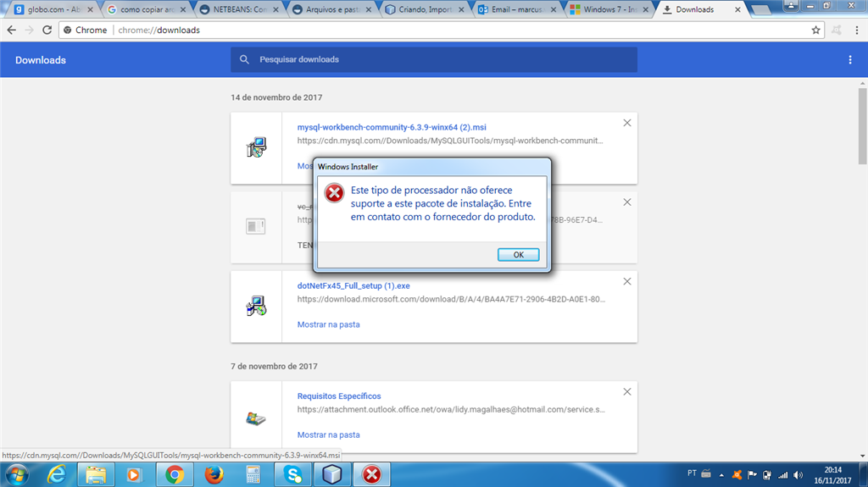Click the Downloads page title
The image size is (868, 487).
41,60
